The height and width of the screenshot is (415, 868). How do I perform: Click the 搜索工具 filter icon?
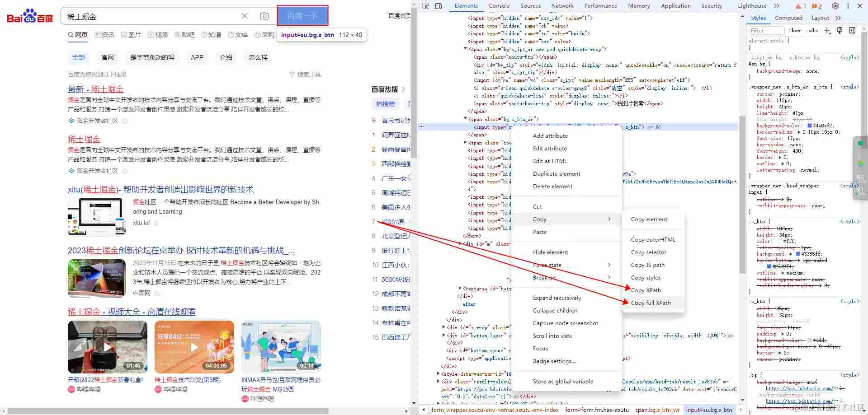point(292,75)
